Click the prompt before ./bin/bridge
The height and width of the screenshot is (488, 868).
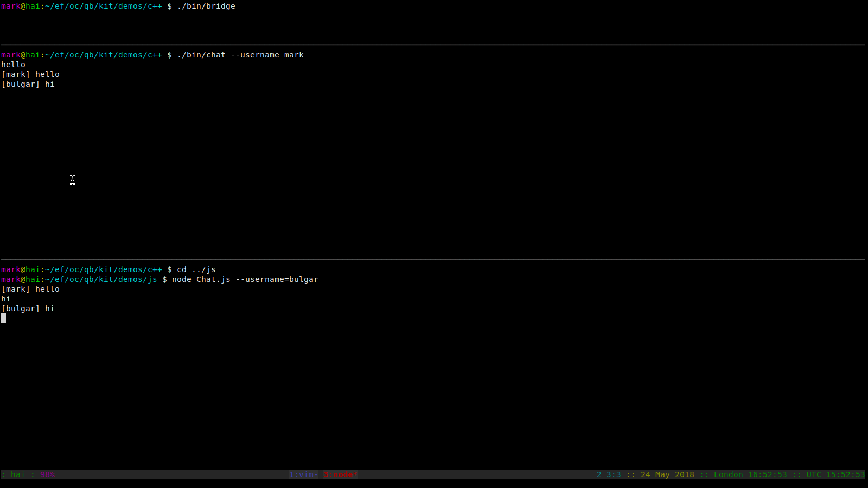click(x=86, y=6)
